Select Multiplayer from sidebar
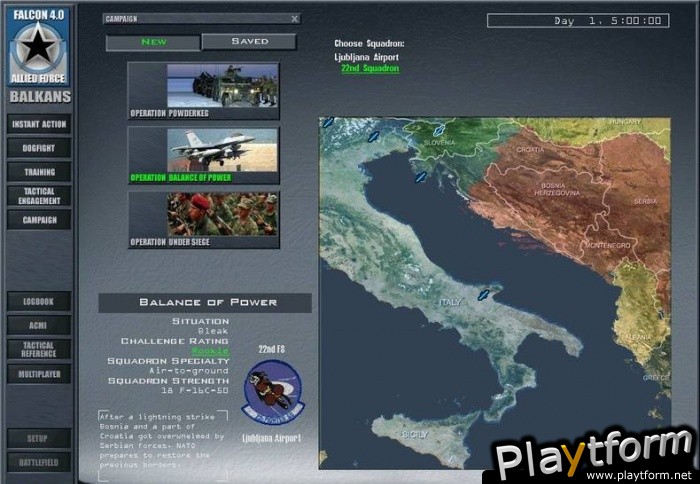700x484 pixels. pos(39,374)
